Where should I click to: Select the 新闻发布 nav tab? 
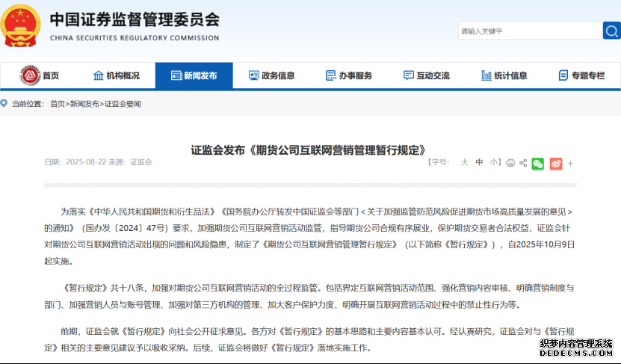click(194, 75)
